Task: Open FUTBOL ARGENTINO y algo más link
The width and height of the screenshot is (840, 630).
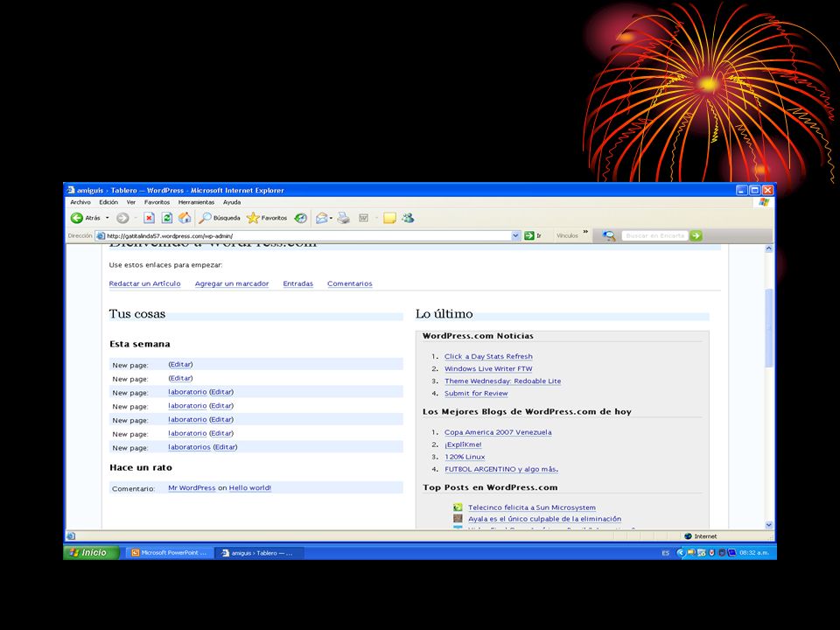Action: (501, 469)
